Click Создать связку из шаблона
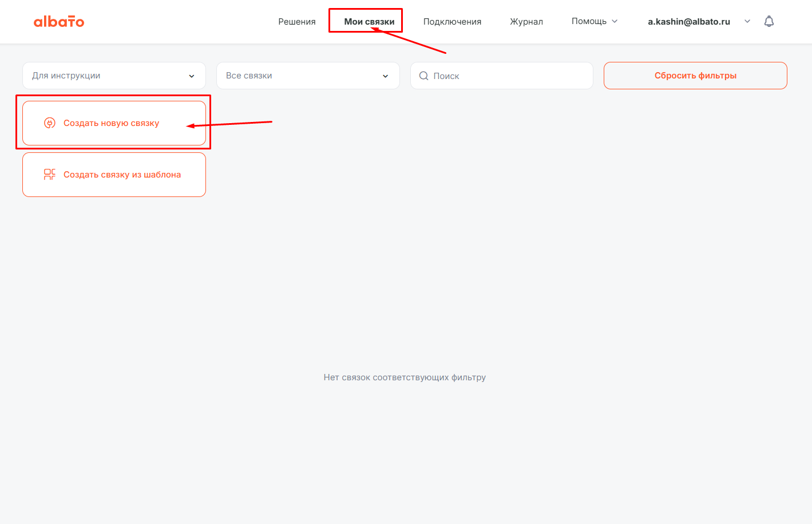The image size is (812, 524). click(x=122, y=175)
